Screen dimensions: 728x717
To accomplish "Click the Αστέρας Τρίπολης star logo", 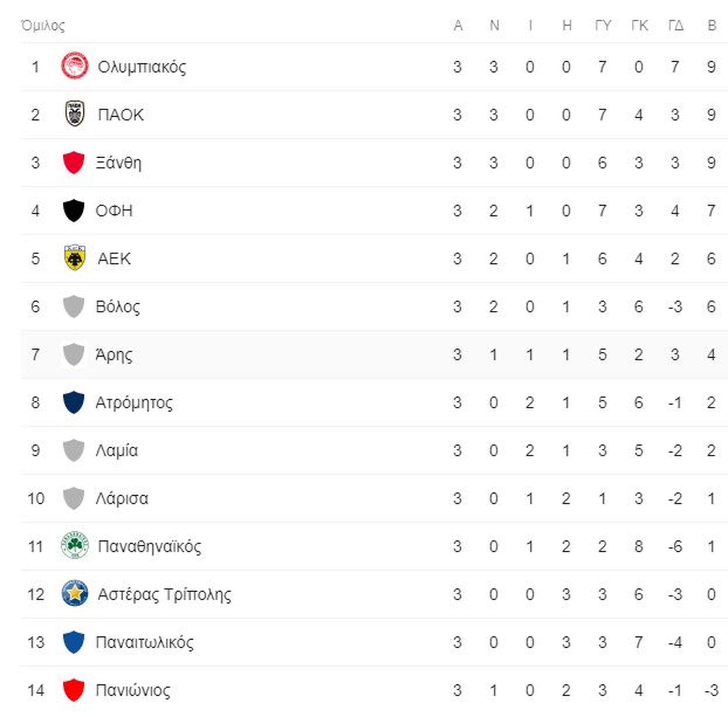I will [75, 594].
